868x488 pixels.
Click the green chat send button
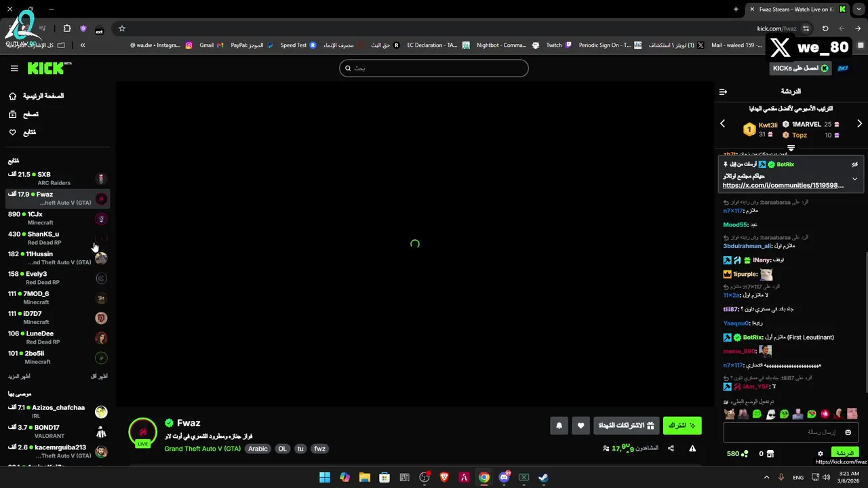pos(844,453)
